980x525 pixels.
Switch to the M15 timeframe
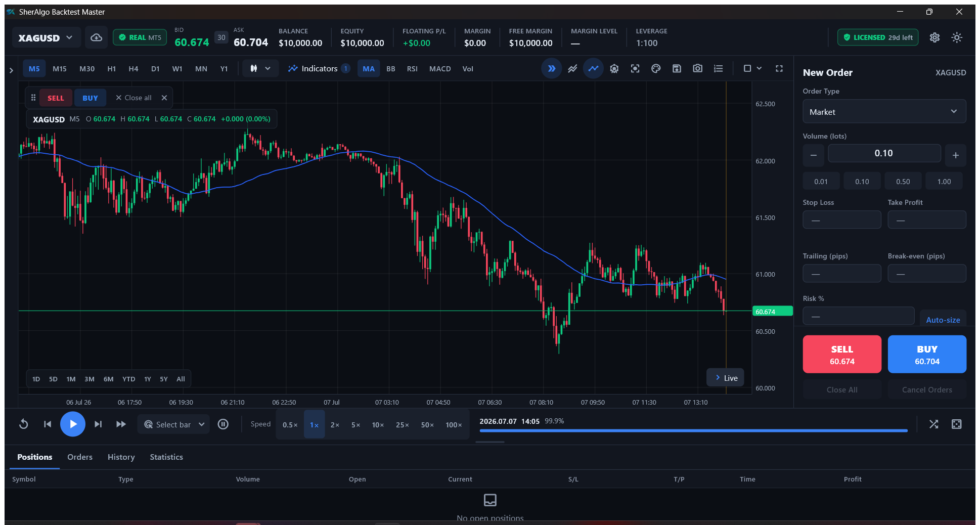point(60,69)
